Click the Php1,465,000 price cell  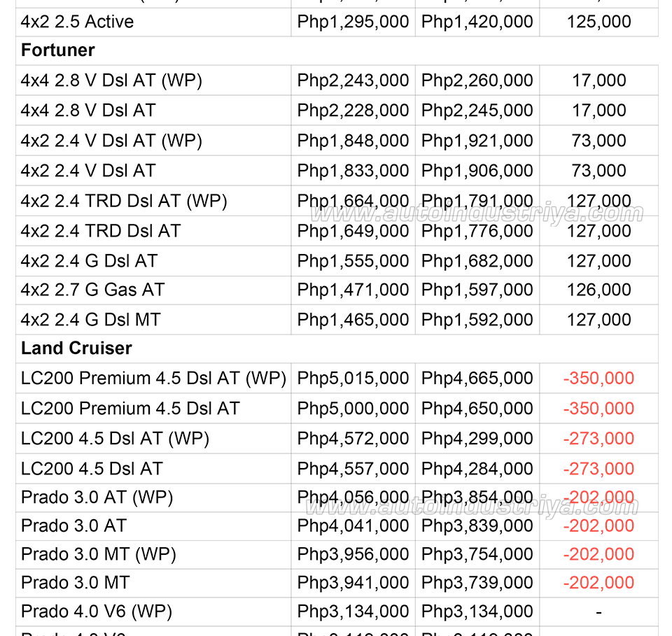tap(353, 320)
